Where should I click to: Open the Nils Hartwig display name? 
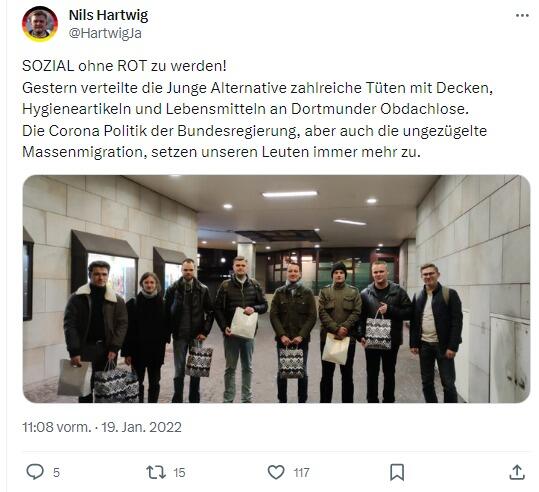click(x=108, y=15)
